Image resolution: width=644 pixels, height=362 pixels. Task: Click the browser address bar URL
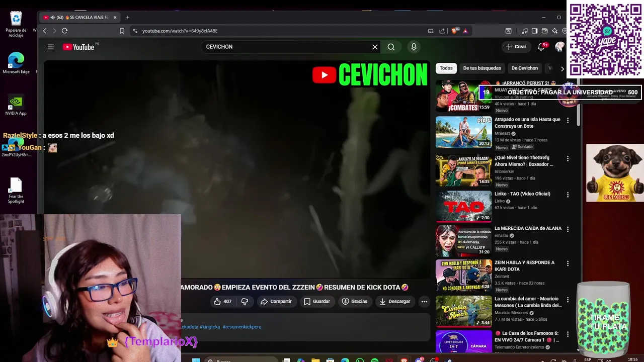click(180, 31)
